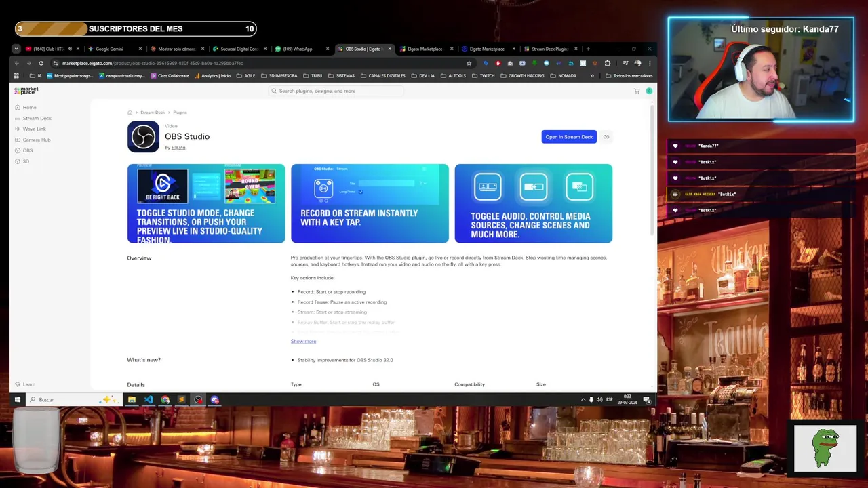Image resolution: width=868 pixels, height=488 pixels.
Task: Open OBS from the taskbar
Action: coord(198,400)
